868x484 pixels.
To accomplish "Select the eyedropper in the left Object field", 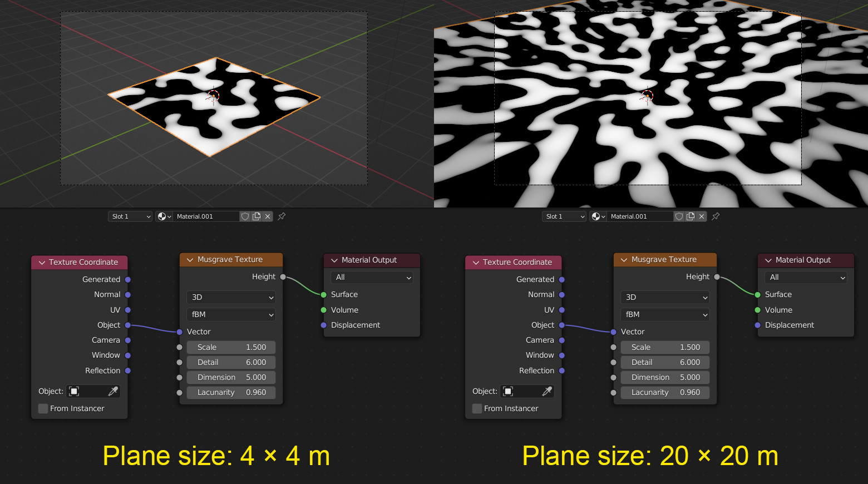I will click(114, 391).
